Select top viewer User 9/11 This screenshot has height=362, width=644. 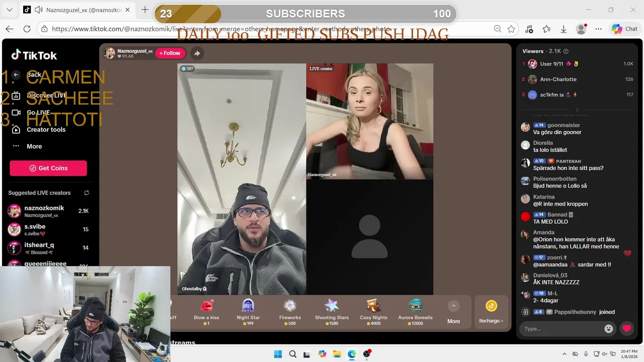578,64
